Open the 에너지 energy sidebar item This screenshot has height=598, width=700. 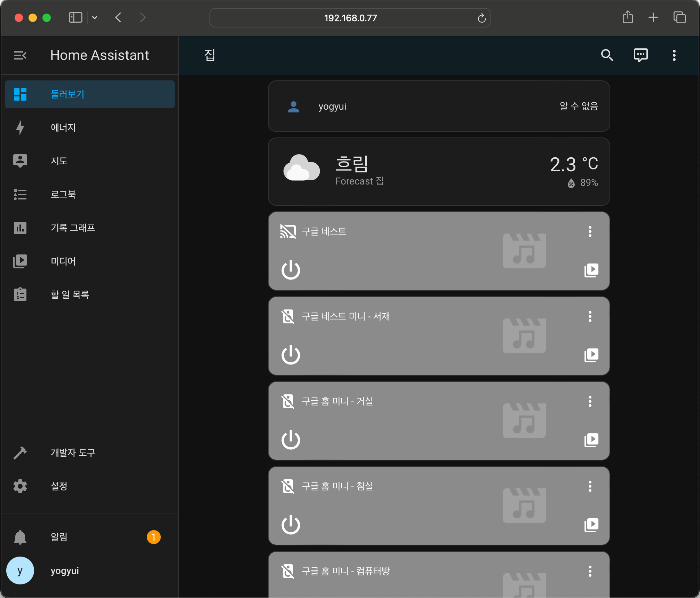tap(63, 128)
